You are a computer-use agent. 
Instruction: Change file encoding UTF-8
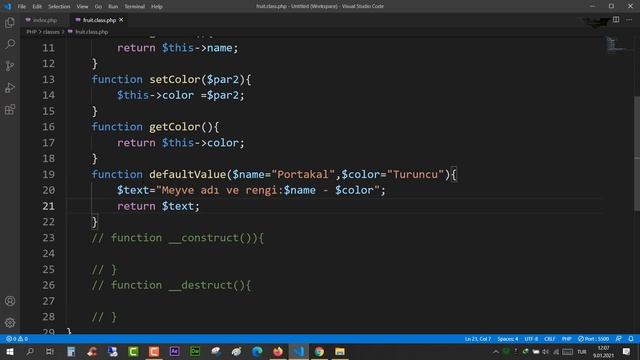tap(531, 339)
